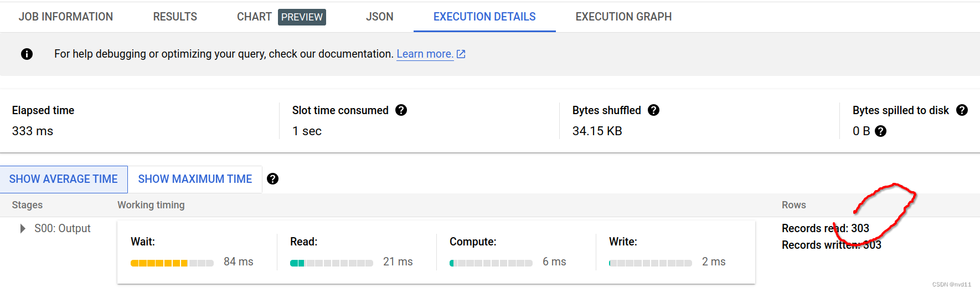Go to the JSON tab
This screenshot has height=292, width=980.
(x=380, y=17)
